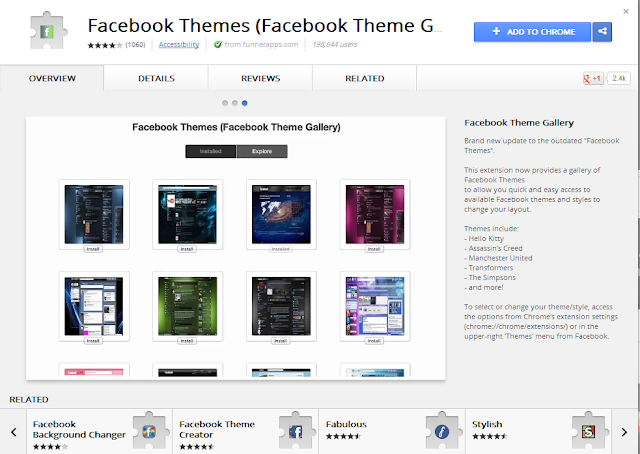Go to next related extensions with right arrow
Viewport: 640px width, 454px height.
[x=624, y=432]
